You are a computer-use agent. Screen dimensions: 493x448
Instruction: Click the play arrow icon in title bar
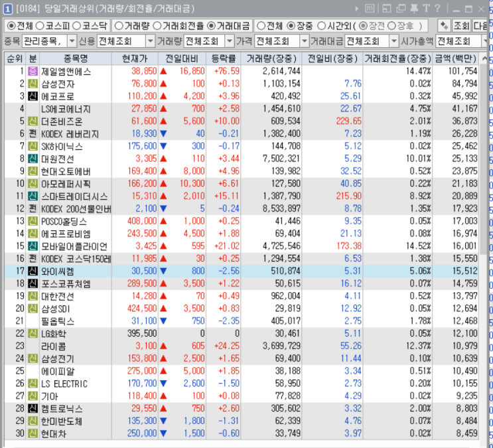coord(356,9)
